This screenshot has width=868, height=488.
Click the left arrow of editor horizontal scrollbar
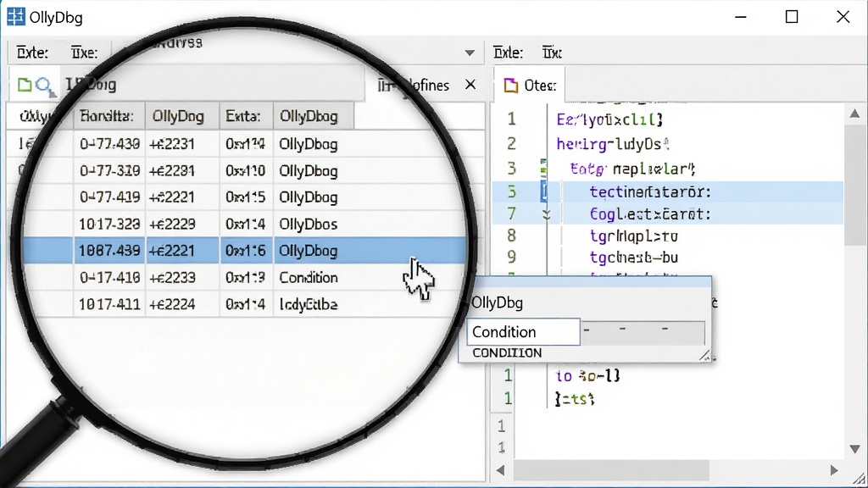(x=500, y=470)
